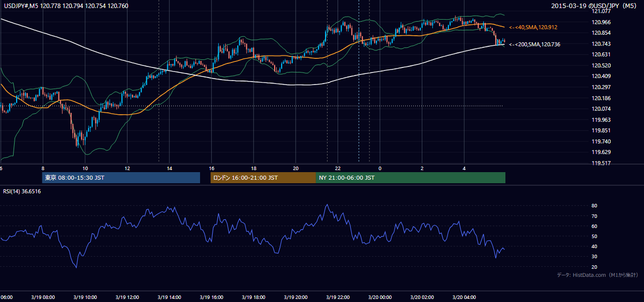Click hour label 22 under price chart
This screenshot has height=302, width=644.
[338, 169]
